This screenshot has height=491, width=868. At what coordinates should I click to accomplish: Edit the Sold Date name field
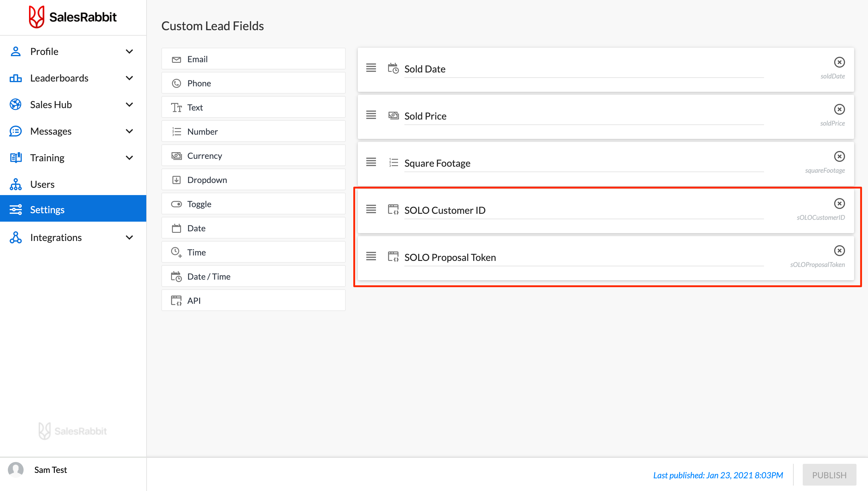click(584, 69)
